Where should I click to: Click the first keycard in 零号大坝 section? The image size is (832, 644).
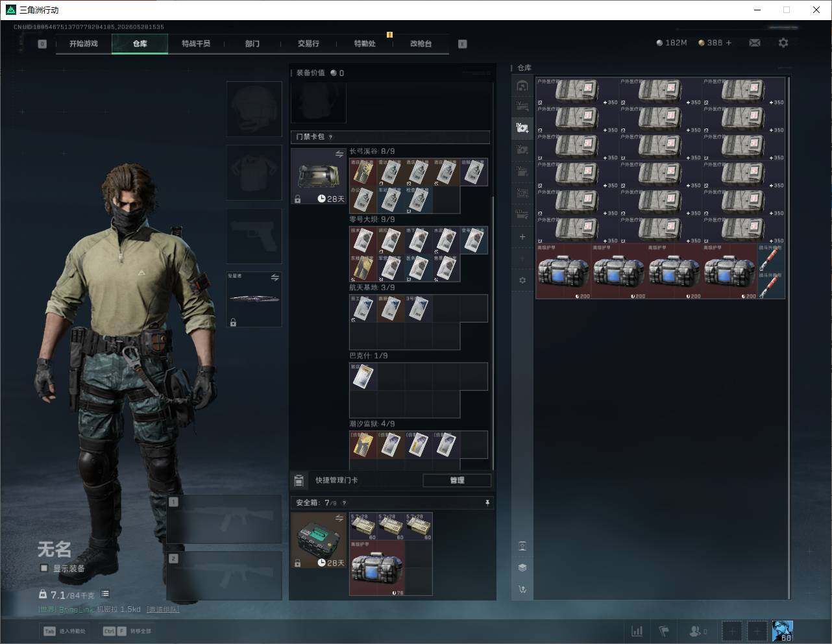(x=363, y=240)
